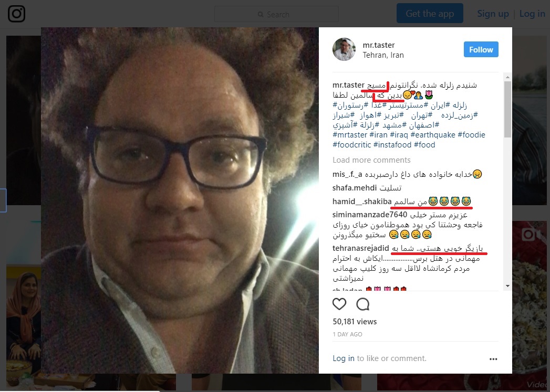Open the Log in link in header
This screenshot has width=550, height=392.
[532, 14]
